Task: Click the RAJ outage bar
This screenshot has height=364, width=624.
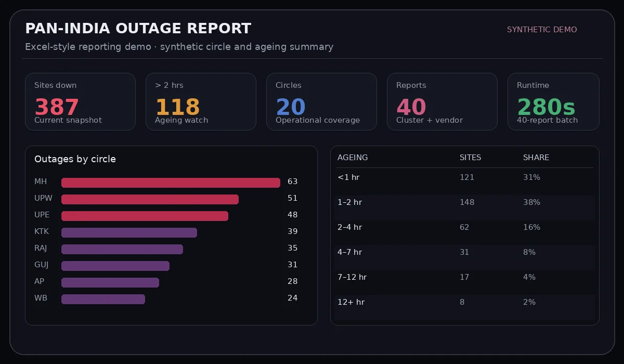Action: click(122, 249)
